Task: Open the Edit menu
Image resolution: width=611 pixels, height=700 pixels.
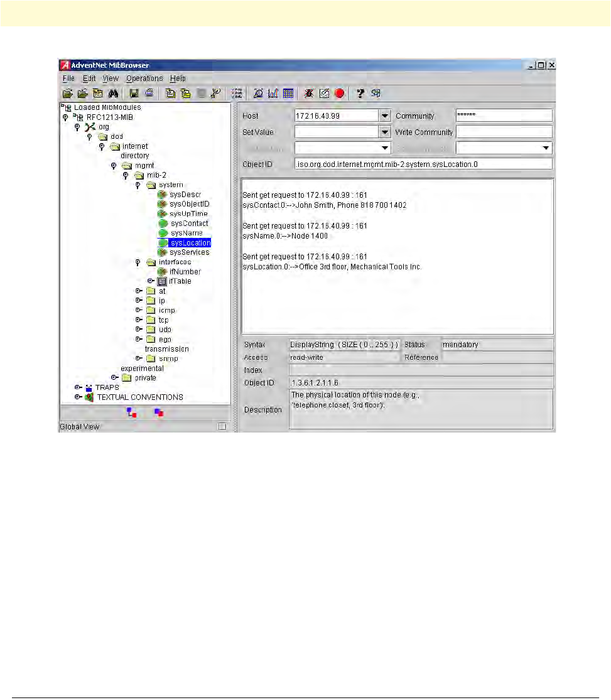Action: (x=89, y=78)
